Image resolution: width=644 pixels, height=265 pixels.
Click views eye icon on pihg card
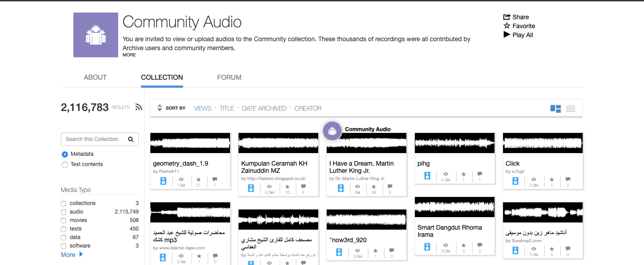click(x=445, y=174)
